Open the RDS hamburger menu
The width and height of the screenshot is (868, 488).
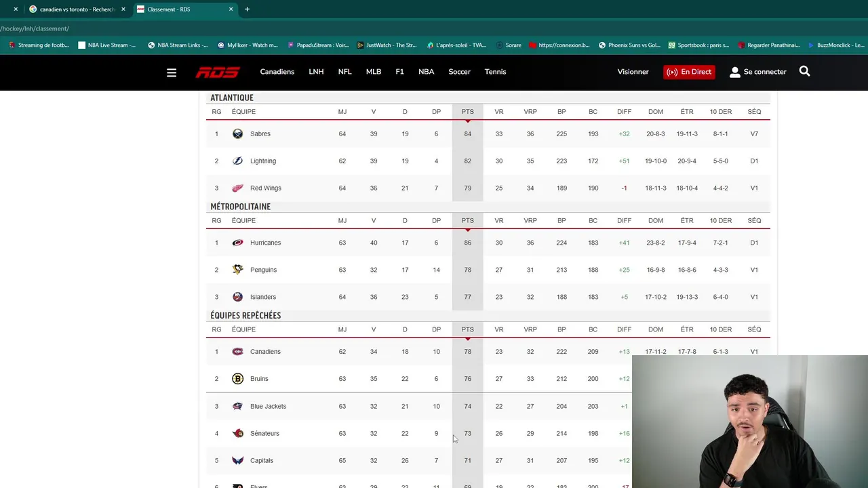coord(172,72)
